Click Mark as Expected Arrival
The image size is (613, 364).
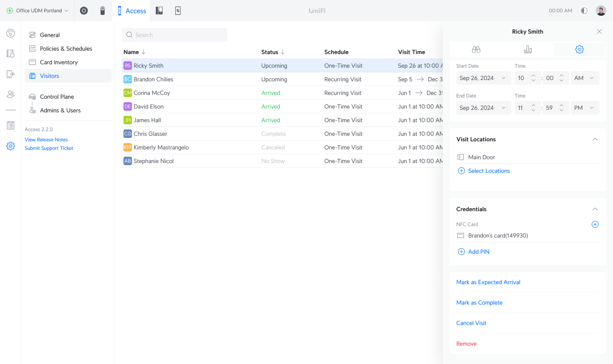pyautogui.click(x=488, y=282)
